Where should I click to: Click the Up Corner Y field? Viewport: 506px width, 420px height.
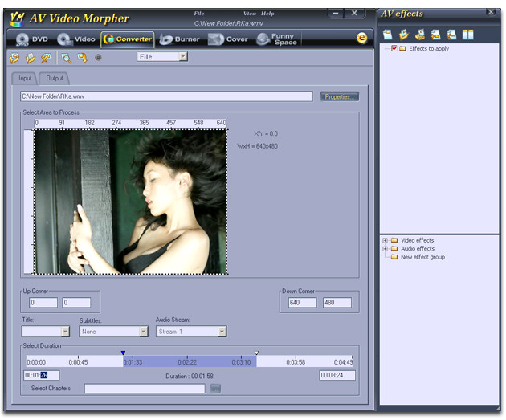coord(76,303)
